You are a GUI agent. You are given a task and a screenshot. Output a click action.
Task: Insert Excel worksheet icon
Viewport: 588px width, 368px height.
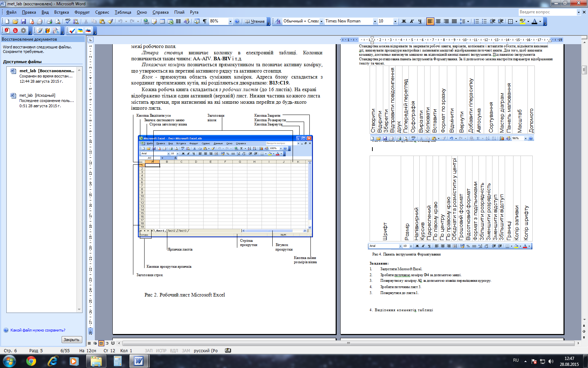click(x=170, y=21)
